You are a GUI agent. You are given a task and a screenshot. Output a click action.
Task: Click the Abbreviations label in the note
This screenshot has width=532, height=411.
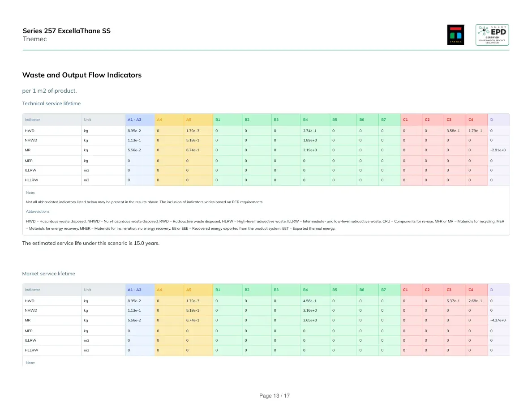coord(38,212)
